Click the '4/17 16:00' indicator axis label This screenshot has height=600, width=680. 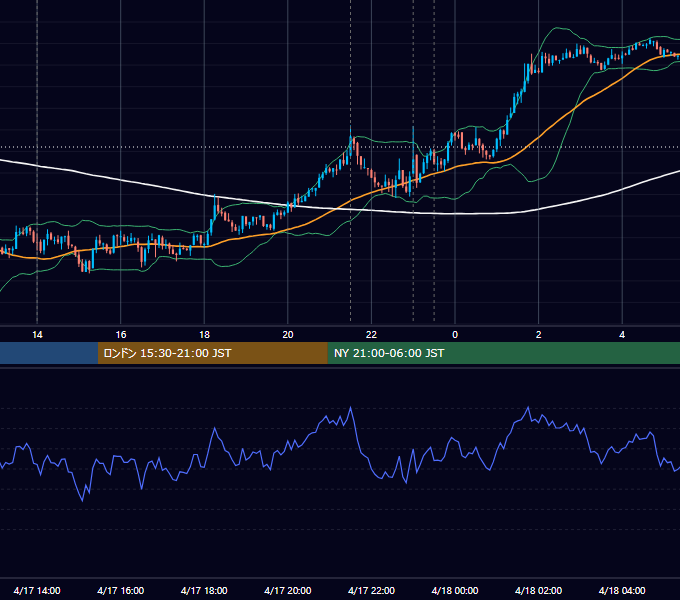pos(121,590)
